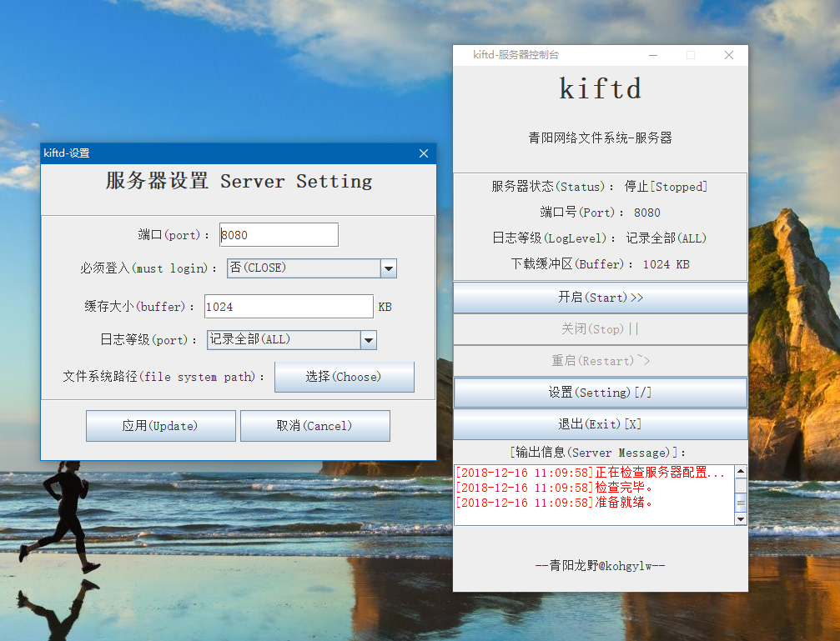Click the Server Message scrollbar thumb
Viewport: 840px width, 641px height.
tap(741, 503)
